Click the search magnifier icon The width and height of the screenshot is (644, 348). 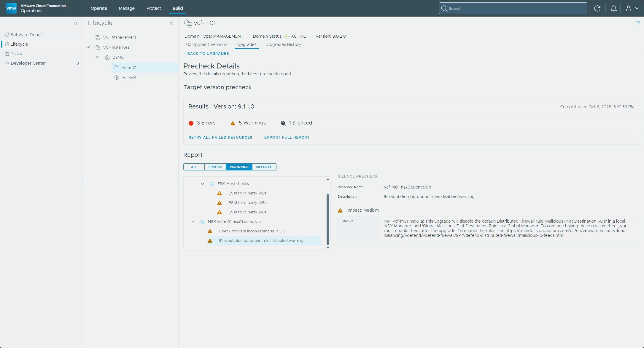[444, 8]
